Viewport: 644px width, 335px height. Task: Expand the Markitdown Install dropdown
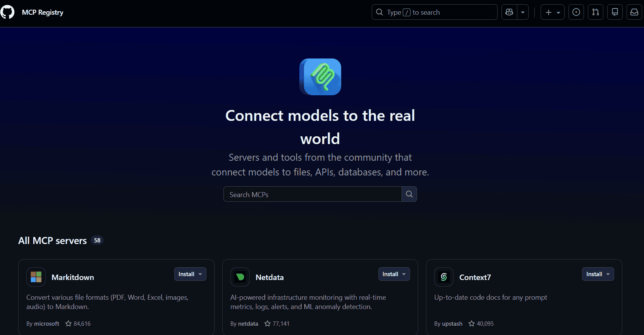point(190,274)
